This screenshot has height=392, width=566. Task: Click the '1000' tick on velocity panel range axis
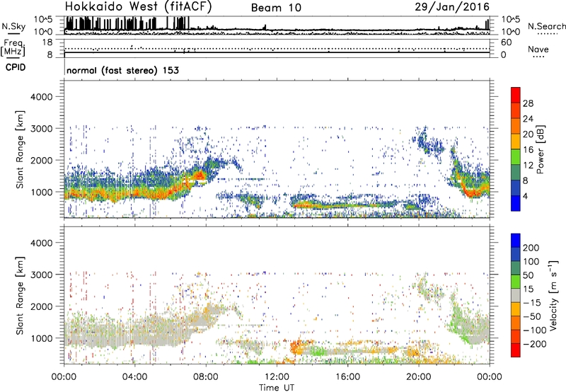[x=42, y=338]
